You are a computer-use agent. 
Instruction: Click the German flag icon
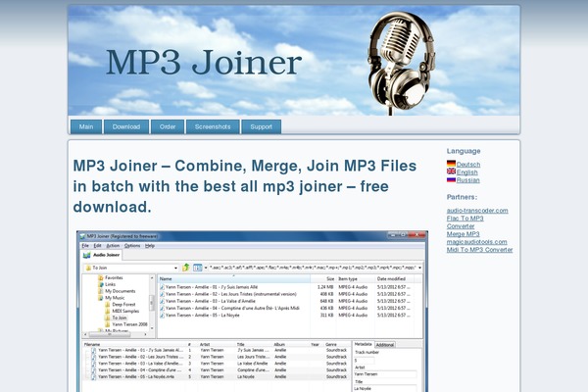tap(451, 164)
